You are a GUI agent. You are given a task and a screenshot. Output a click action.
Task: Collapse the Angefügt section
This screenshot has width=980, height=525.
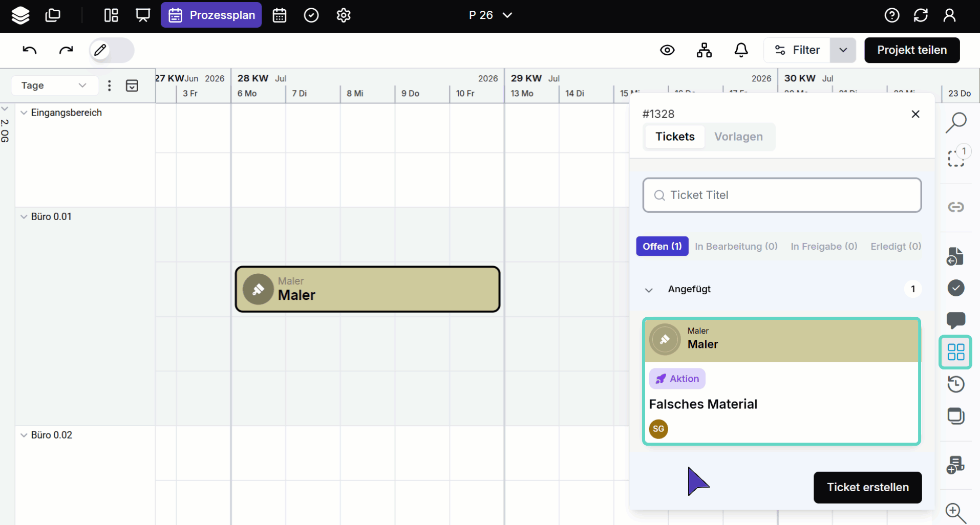[x=649, y=290]
